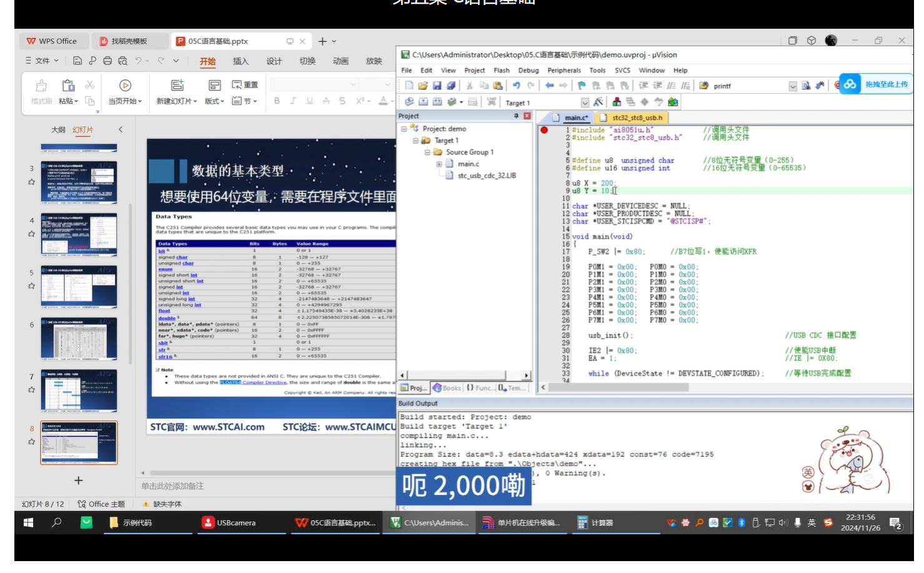Star-mark slide 3 in thumbnail panel

pyautogui.click(x=31, y=182)
